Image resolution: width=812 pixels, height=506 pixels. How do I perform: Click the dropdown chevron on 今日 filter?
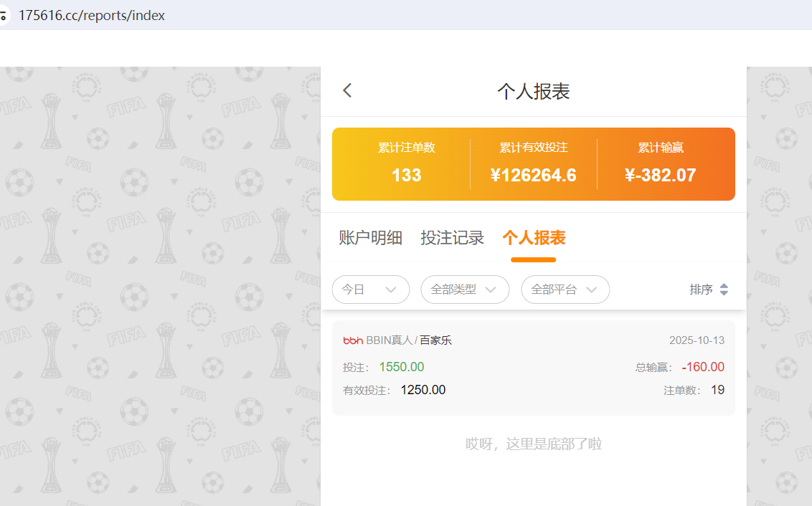coord(392,289)
